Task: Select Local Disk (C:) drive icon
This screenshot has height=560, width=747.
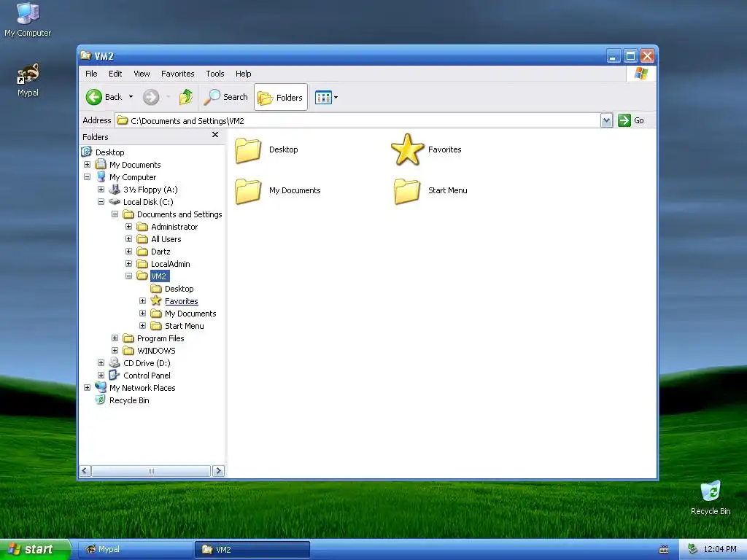Action: pos(115,201)
